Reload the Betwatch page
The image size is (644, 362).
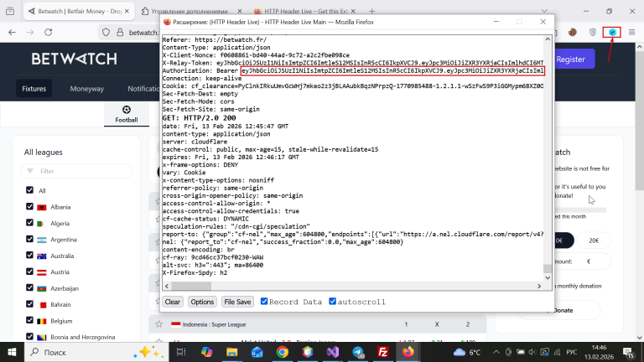(x=48, y=32)
